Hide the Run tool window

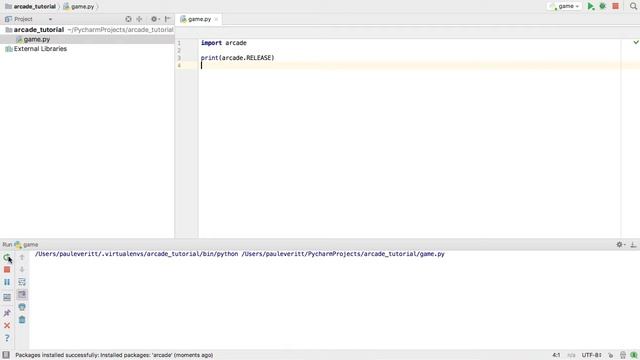pos(633,244)
